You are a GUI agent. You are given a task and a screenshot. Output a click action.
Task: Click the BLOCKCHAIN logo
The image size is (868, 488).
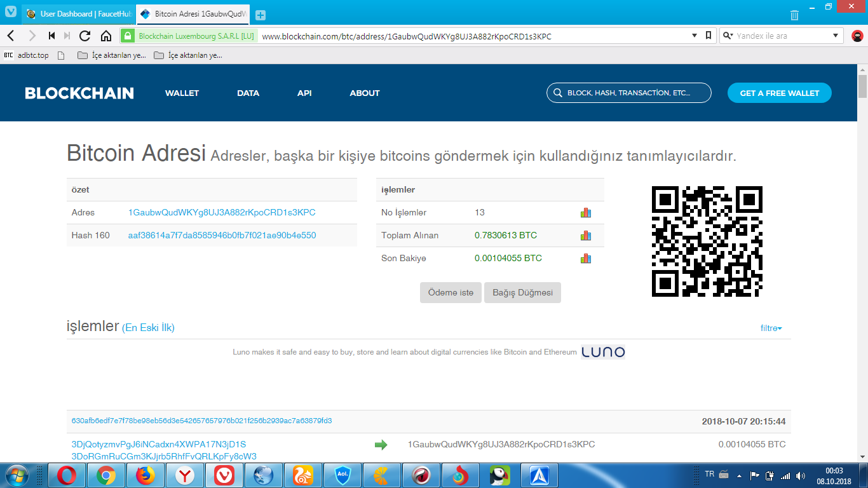pyautogui.click(x=79, y=93)
